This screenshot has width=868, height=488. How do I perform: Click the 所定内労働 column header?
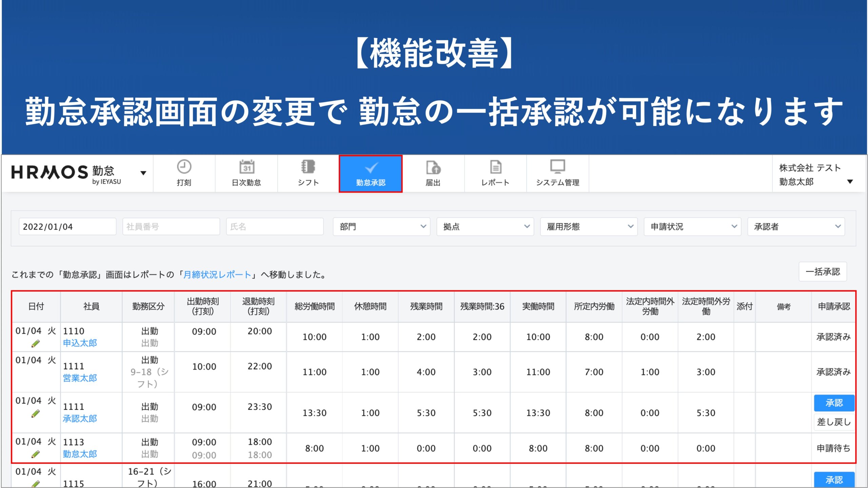(594, 306)
